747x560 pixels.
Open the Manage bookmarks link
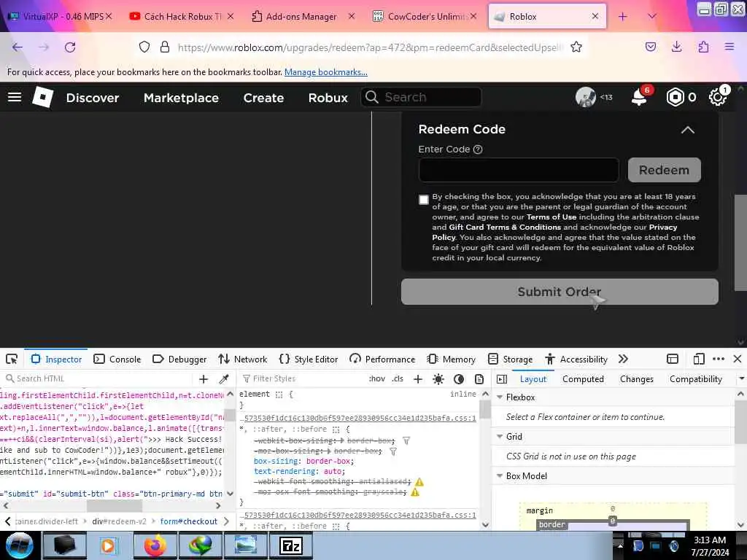326,72
